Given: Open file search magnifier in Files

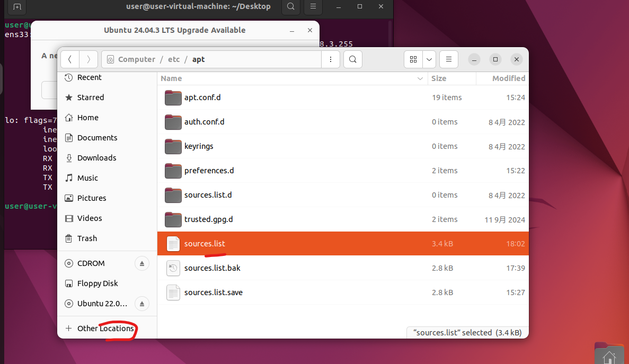Looking at the screenshot, I should [352, 59].
